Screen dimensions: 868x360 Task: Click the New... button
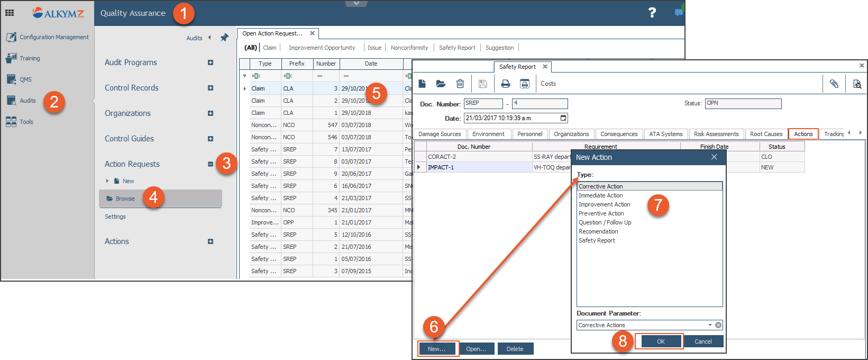[x=437, y=349]
